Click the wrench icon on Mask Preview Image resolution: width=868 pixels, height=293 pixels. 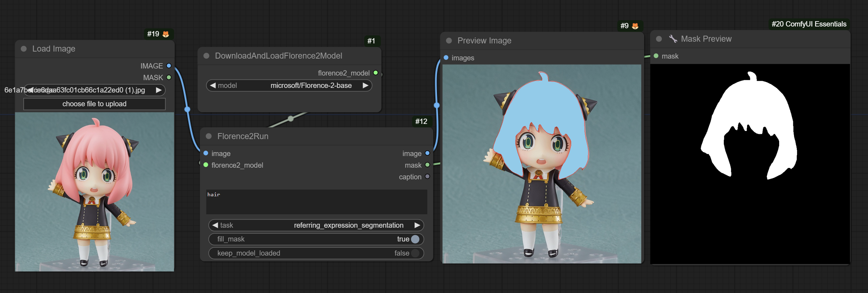pos(673,39)
